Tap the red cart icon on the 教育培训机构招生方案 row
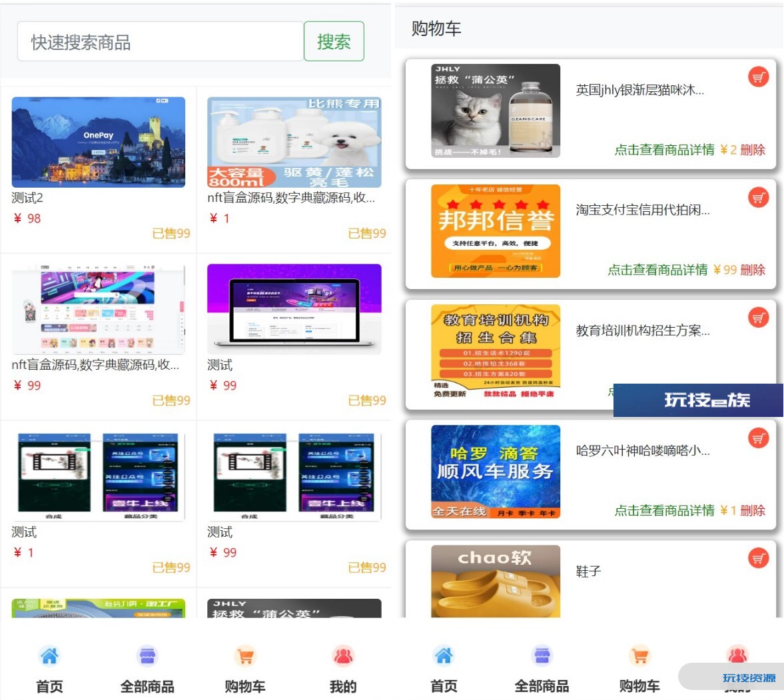 [758, 318]
